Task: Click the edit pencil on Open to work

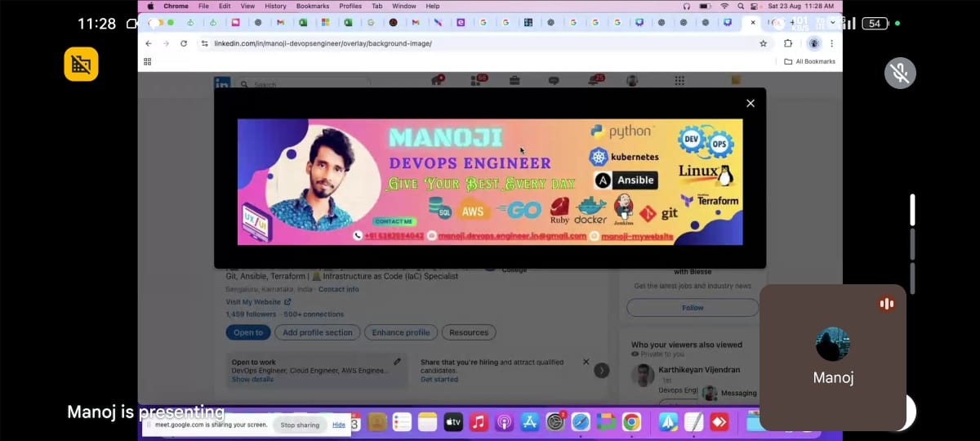Action: coord(397,361)
